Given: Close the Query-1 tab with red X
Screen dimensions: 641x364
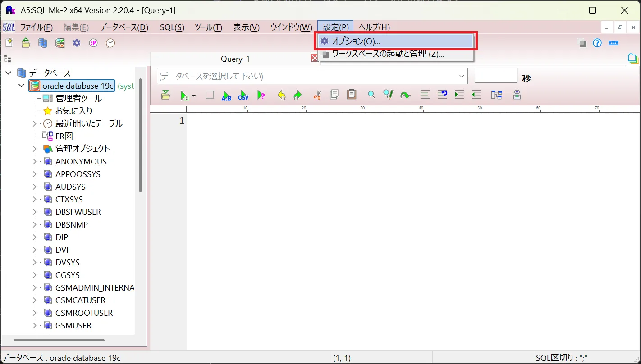Looking at the screenshot, I should point(314,58).
